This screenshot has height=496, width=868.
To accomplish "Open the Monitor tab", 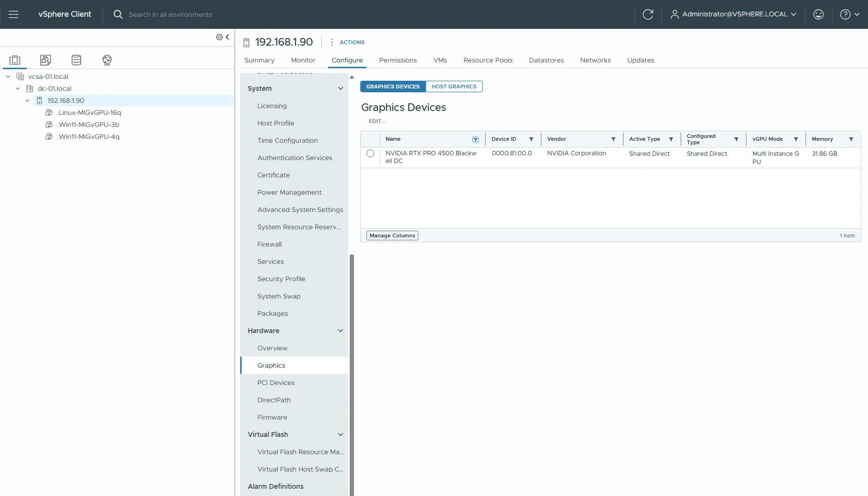I will tap(303, 60).
